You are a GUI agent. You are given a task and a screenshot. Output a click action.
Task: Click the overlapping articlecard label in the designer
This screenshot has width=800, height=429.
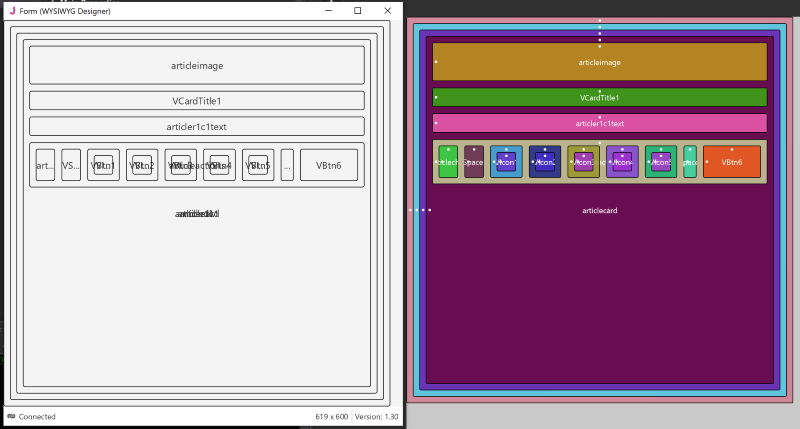coord(197,213)
